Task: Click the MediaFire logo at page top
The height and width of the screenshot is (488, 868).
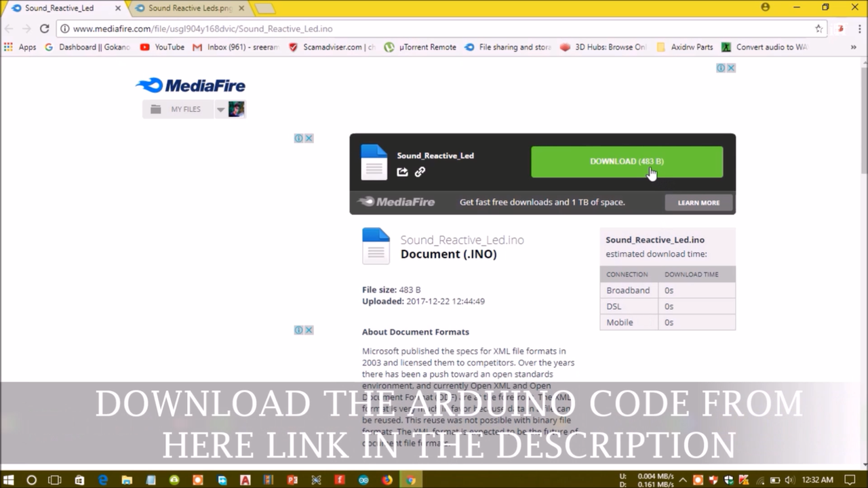Action: (191, 85)
